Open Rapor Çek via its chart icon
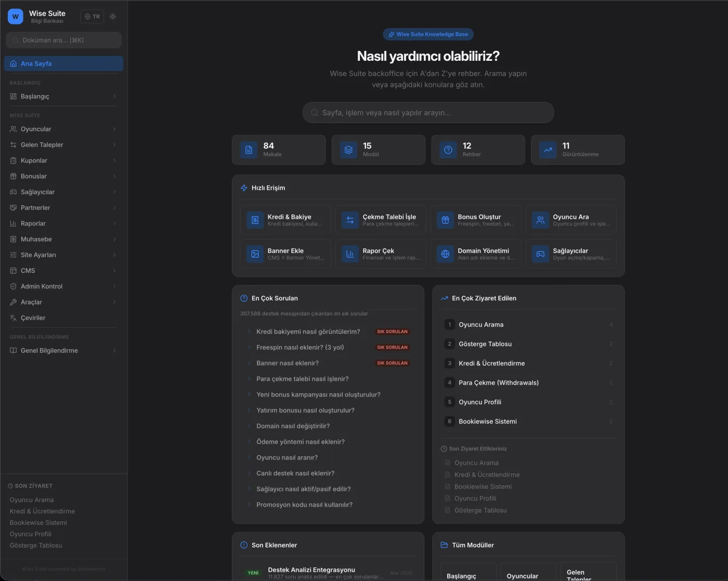Image resolution: width=728 pixels, height=581 pixels. [349, 254]
